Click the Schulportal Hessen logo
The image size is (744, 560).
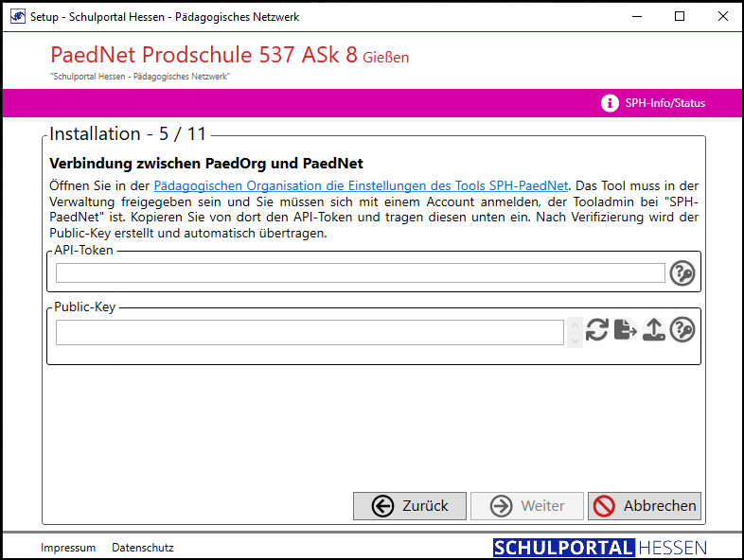coord(600,548)
